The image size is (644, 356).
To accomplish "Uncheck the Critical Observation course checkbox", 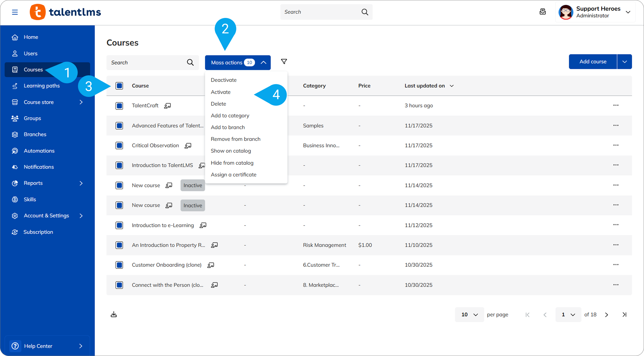I will coord(119,145).
